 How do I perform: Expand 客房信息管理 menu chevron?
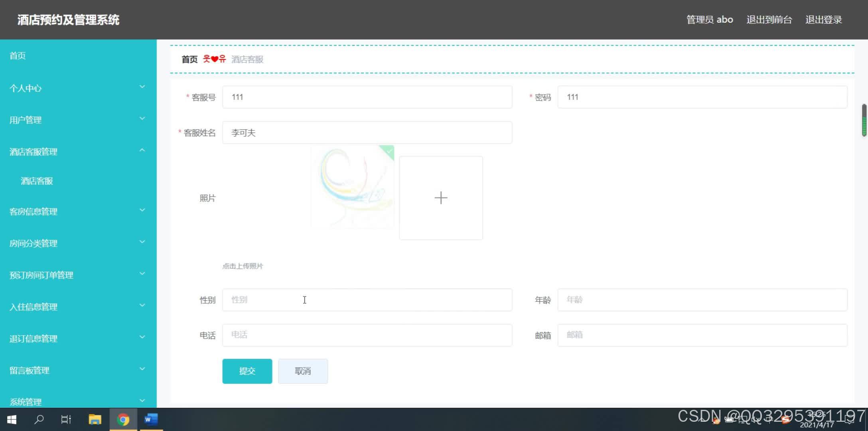point(142,210)
